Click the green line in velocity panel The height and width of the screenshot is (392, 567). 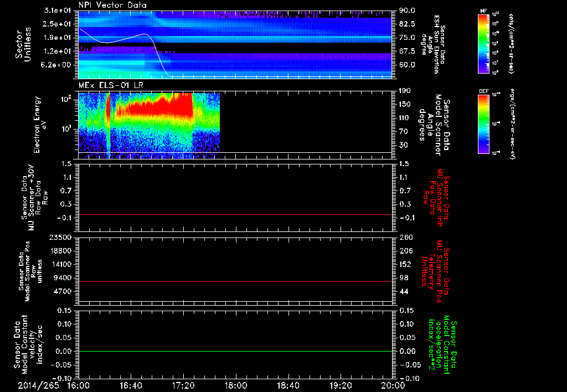pos(235,351)
